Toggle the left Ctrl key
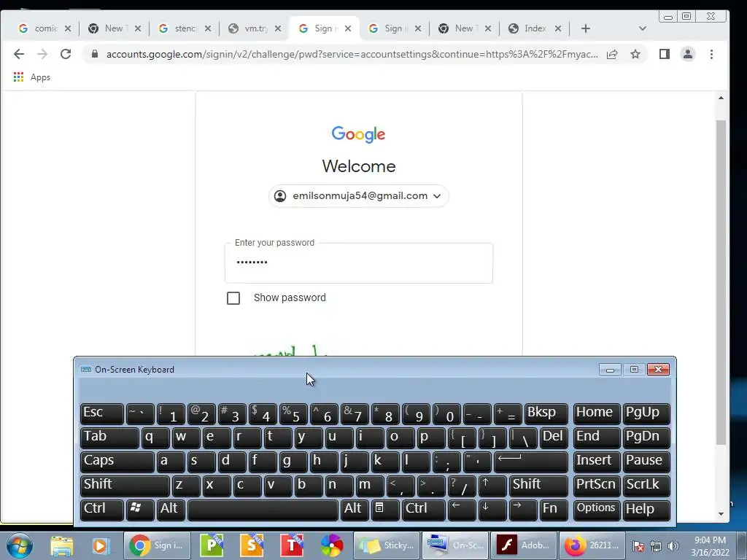747x560 pixels. coord(102,510)
